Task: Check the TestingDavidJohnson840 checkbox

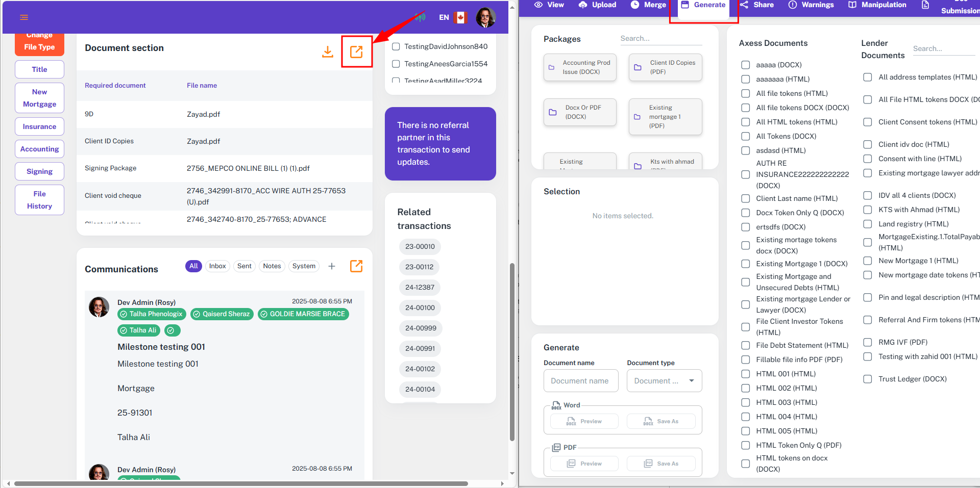Action: point(396,46)
